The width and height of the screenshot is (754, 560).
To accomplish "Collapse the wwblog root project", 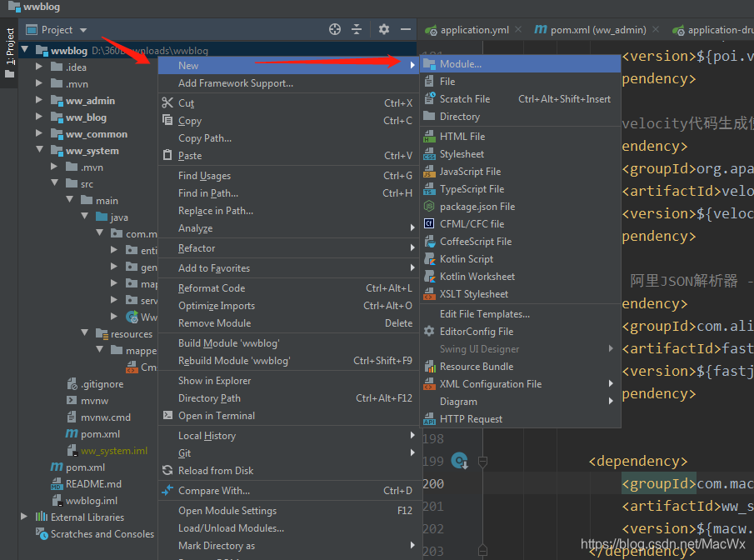I will (24, 50).
